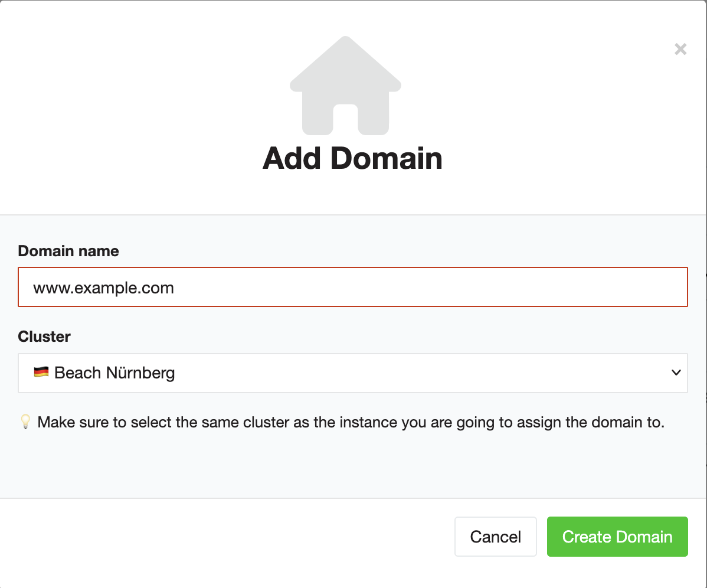Click the Cluster label

pos(44,337)
